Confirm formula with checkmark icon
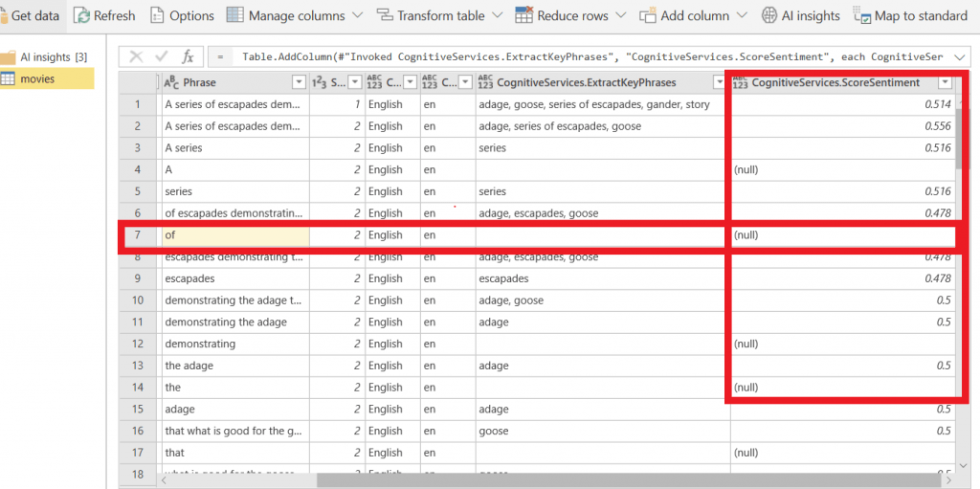Image resolution: width=980 pixels, height=489 pixels. click(x=161, y=57)
